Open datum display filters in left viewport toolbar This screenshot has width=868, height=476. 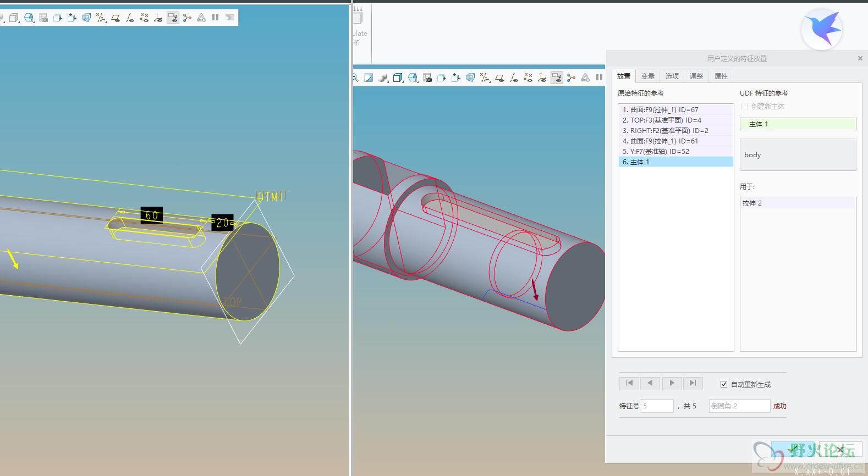101,18
